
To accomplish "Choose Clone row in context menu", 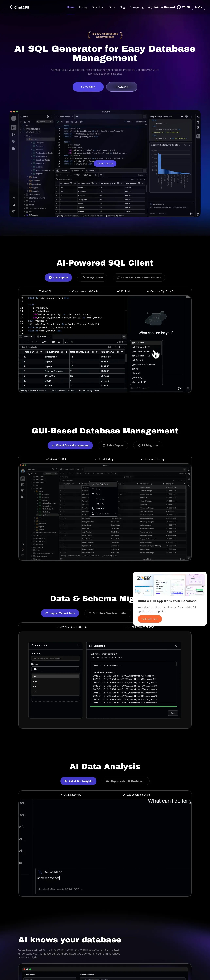I will [x=104, y=504].
